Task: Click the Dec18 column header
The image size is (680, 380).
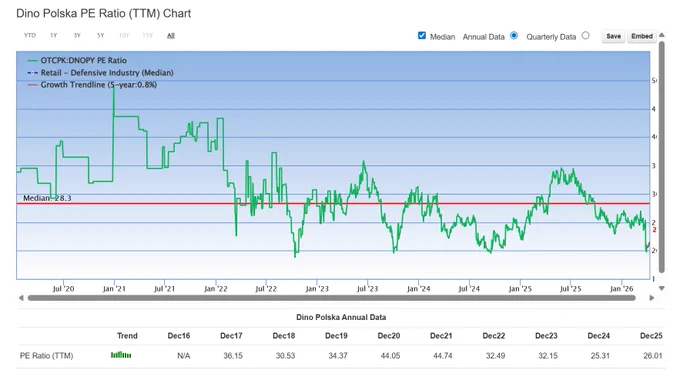Action: [284, 336]
